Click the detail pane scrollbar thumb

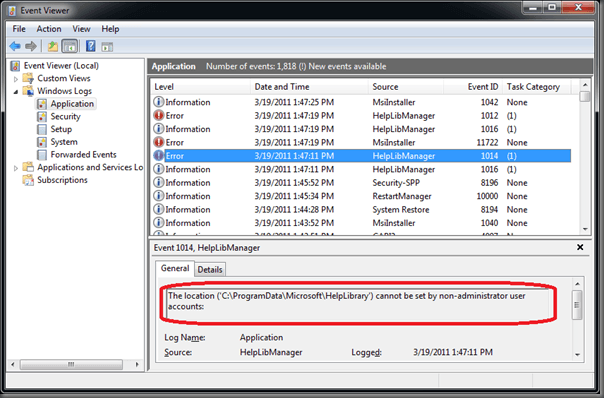click(577, 305)
